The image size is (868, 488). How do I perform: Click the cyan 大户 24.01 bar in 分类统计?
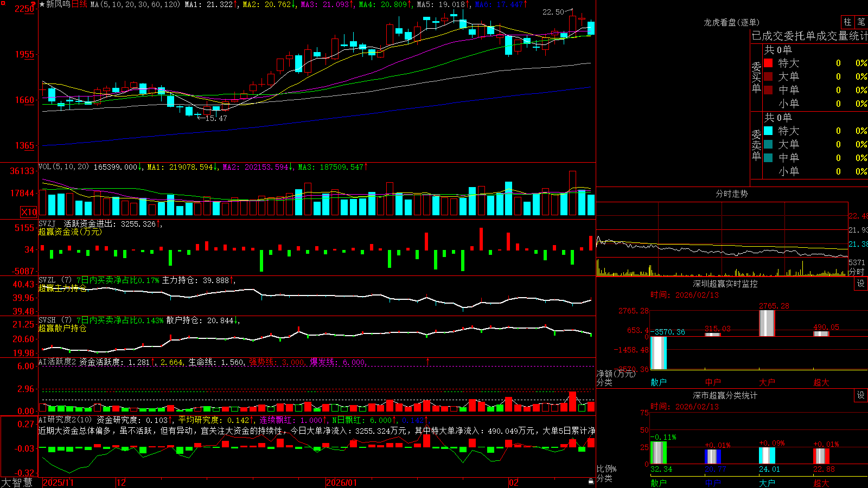(x=767, y=455)
